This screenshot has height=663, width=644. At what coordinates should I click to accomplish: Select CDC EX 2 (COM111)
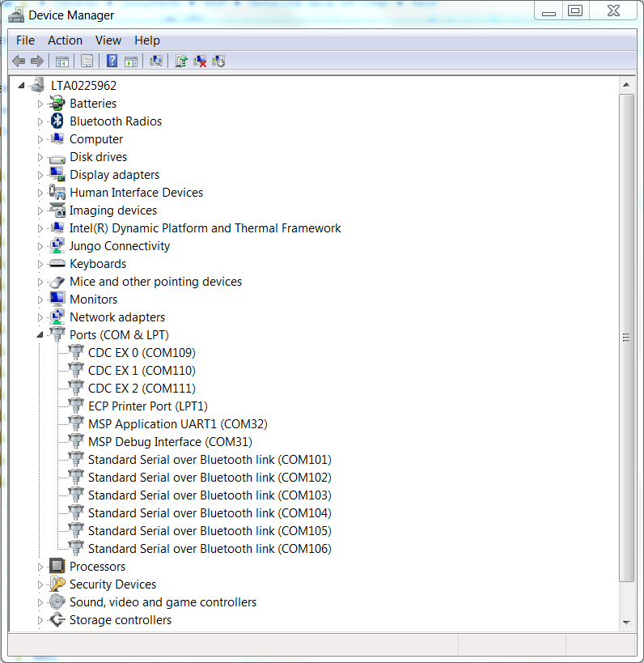[142, 388]
